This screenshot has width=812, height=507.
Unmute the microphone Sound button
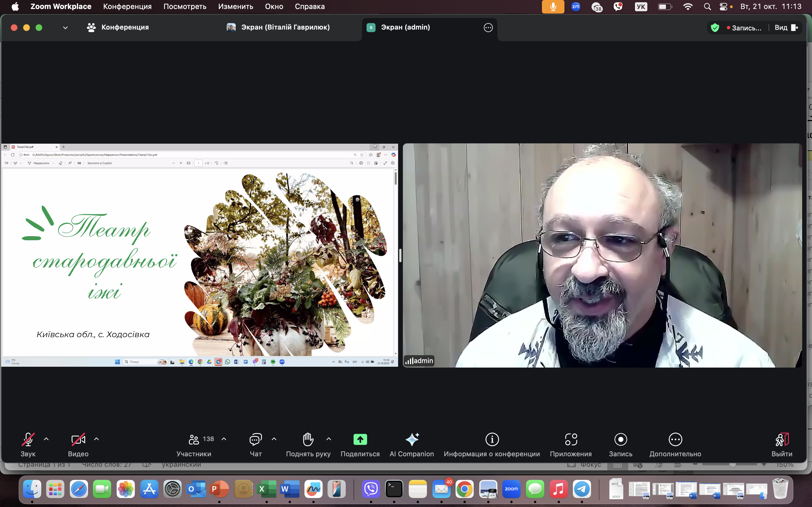[28, 439]
